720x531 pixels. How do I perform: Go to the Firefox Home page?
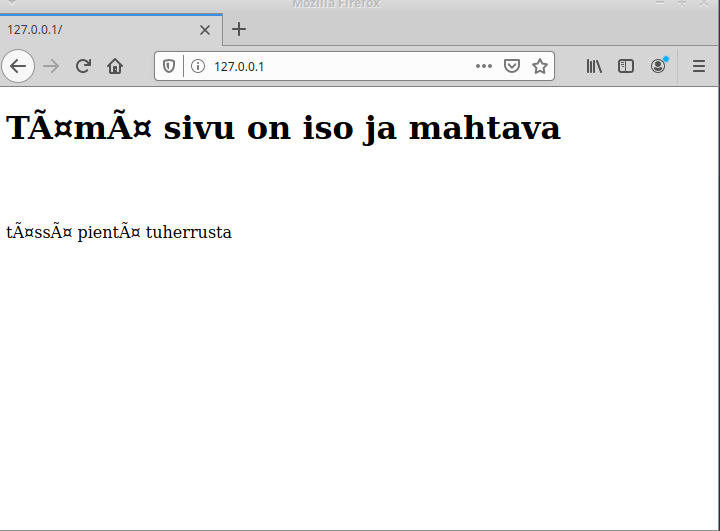[x=115, y=66]
